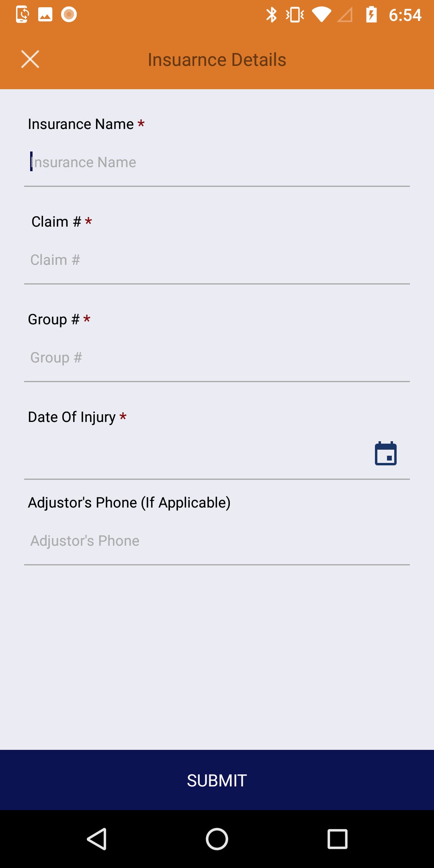This screenshot has height=868, width=434.
Task: Tap the screen sync notification icon
Action: 22,14
